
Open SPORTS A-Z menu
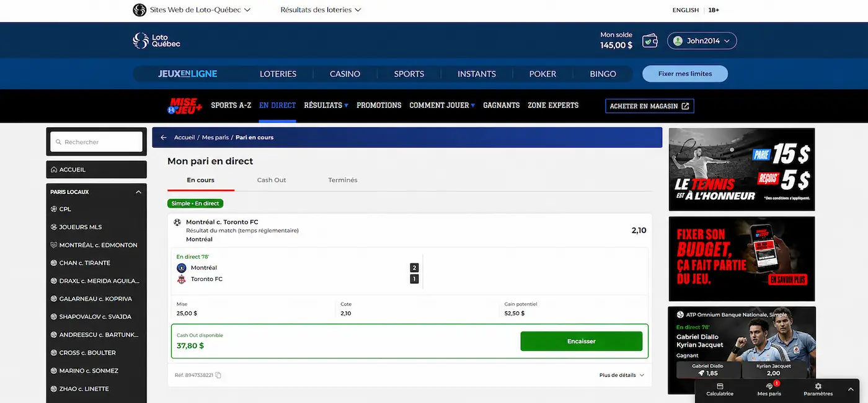click(231, 105)
